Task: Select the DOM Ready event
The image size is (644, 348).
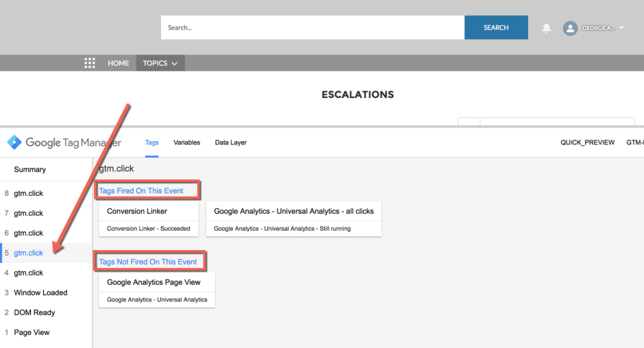Action: [x=46, y=313]
